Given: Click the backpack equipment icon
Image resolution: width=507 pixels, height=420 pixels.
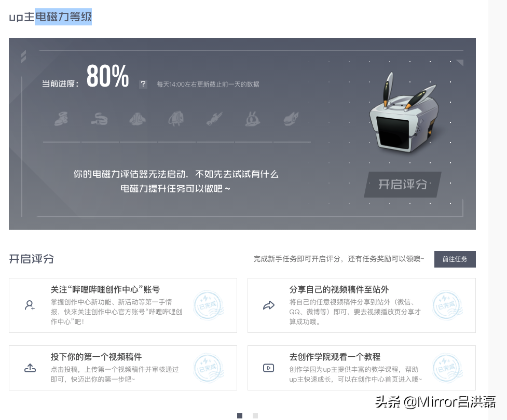Looking at the screenshot, I should click(x=176, y=119).
